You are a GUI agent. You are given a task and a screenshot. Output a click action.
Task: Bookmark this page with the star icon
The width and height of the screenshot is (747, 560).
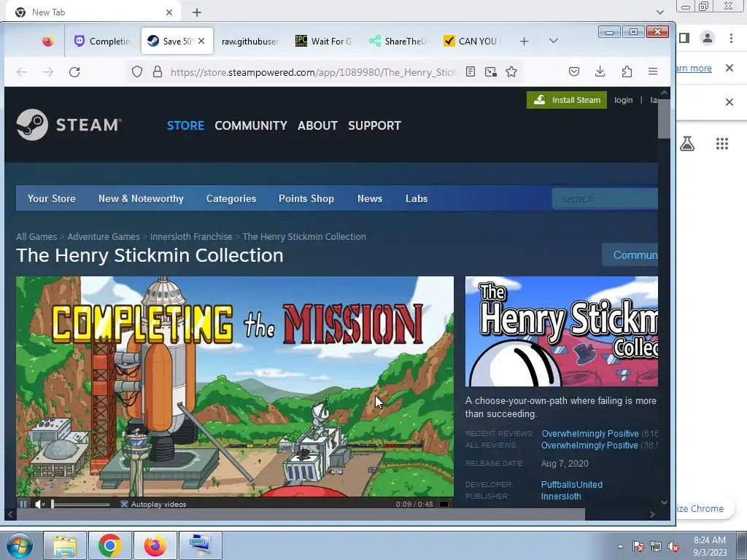click(511, 72)
